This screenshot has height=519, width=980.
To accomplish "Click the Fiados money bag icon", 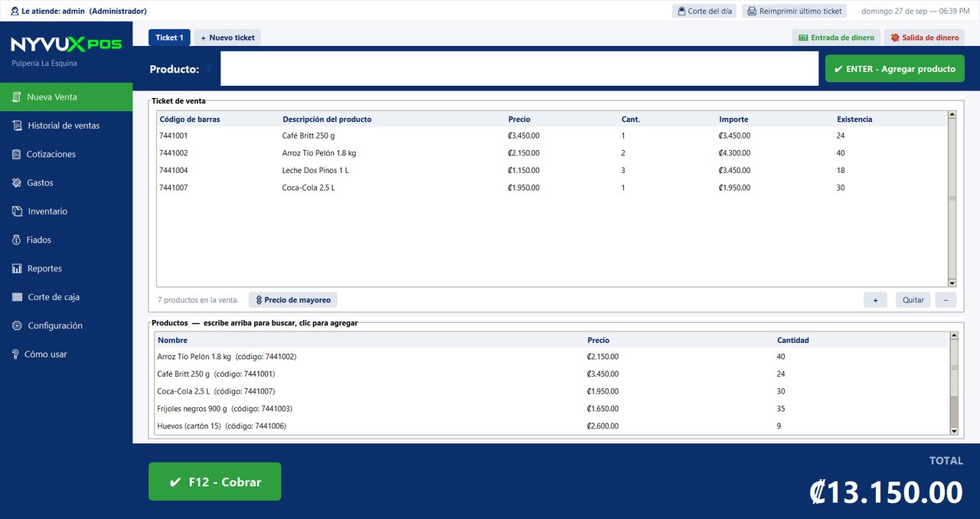I will point(16,240).
